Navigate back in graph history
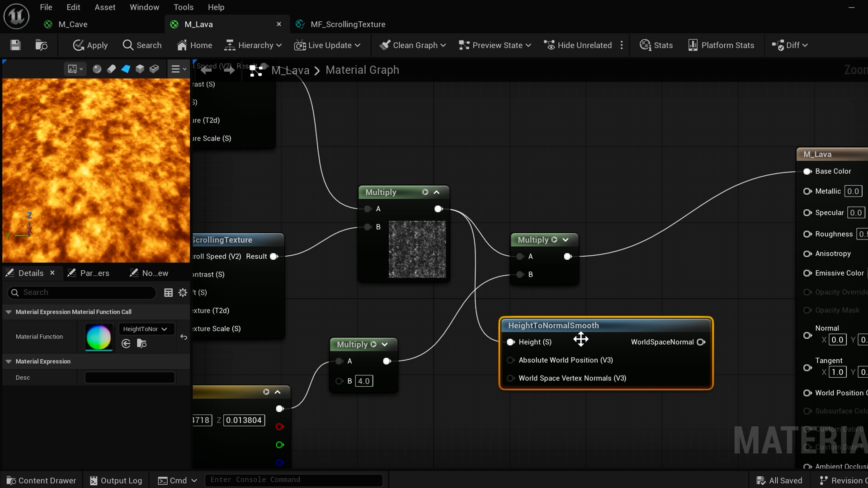868x488 pixels. [206, 70]
